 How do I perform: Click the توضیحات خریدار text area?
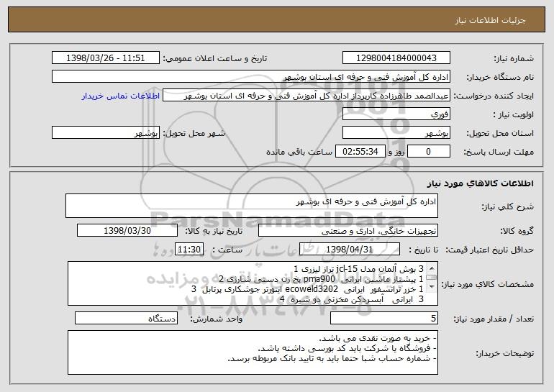pyautogui.click(x=253, y=352)
